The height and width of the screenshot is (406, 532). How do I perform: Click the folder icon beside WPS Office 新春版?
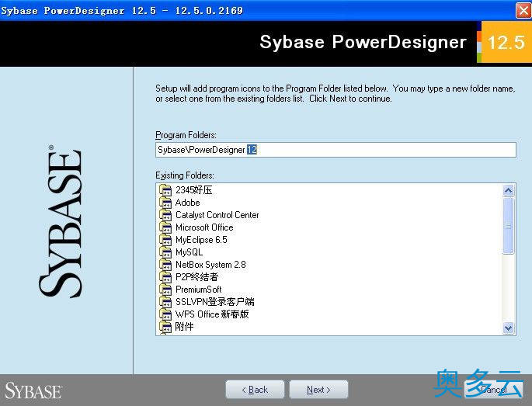pyautogui.click(x=165, y=314)
